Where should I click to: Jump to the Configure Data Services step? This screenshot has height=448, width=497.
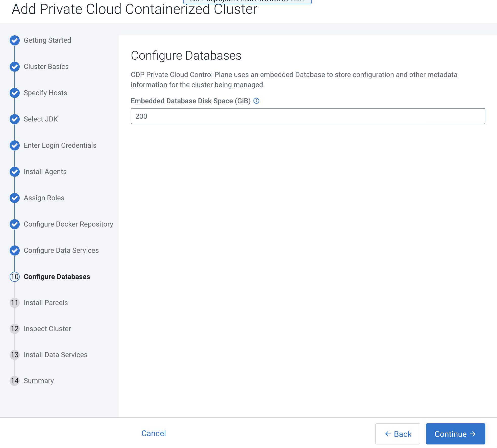click(x=61, y=251)
